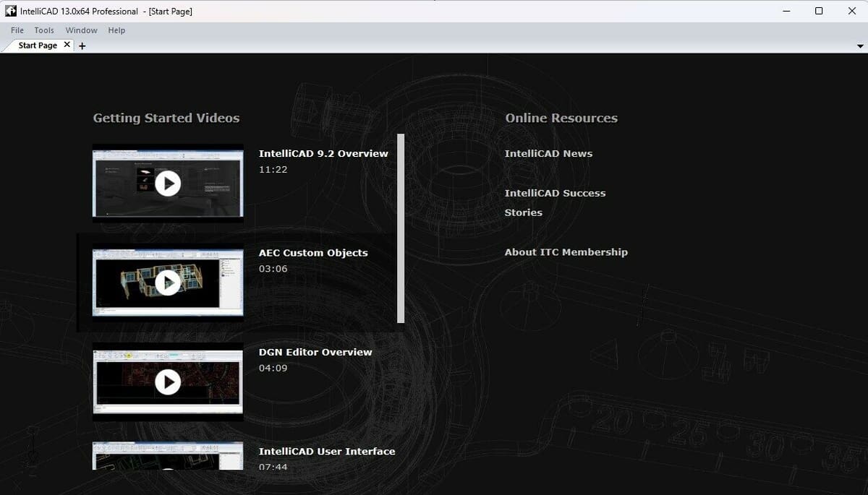Click the Getting Started Videos heading
This screenshot has height=495, width=868.
click(166, 118)
